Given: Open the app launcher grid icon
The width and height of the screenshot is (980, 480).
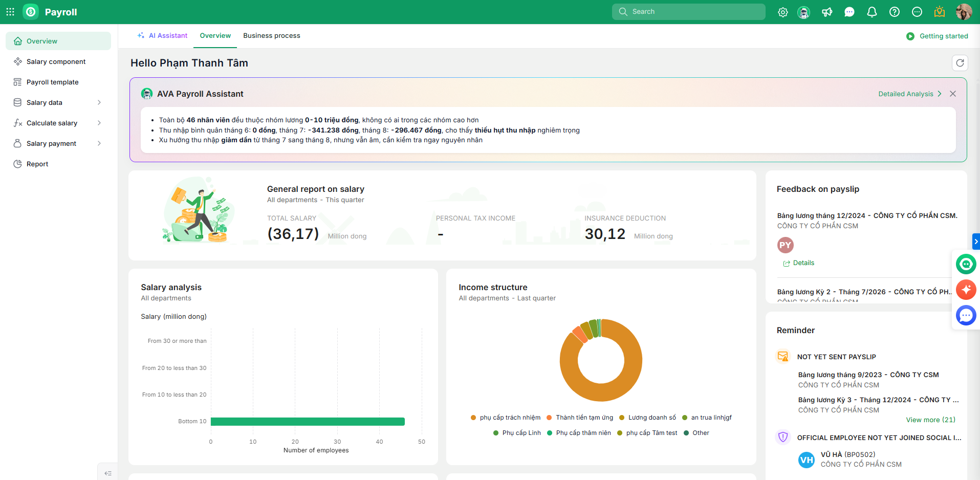Looking at the screenshot, I should pyautogui.click(x=10, y=12).
